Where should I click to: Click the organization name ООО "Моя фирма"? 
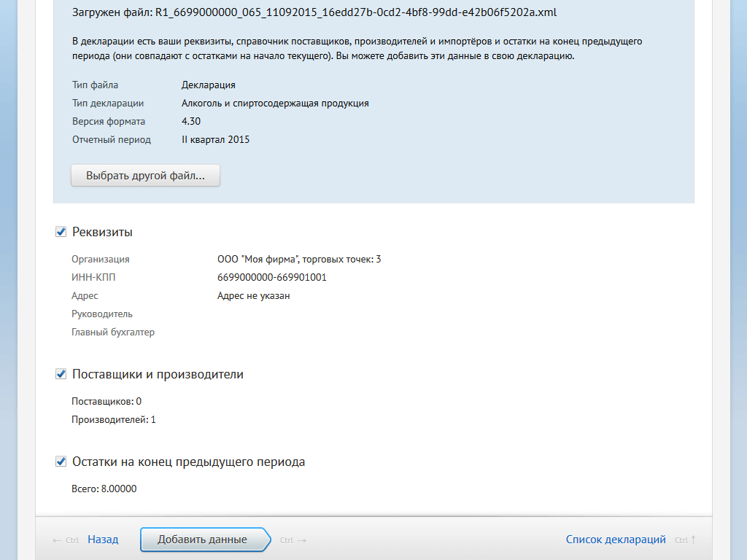click(x=258, y=260)
